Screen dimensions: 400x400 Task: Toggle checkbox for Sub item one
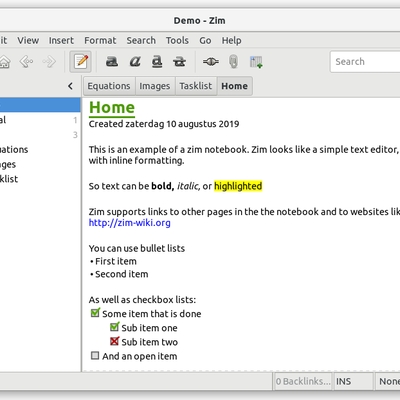coord(115,327)
